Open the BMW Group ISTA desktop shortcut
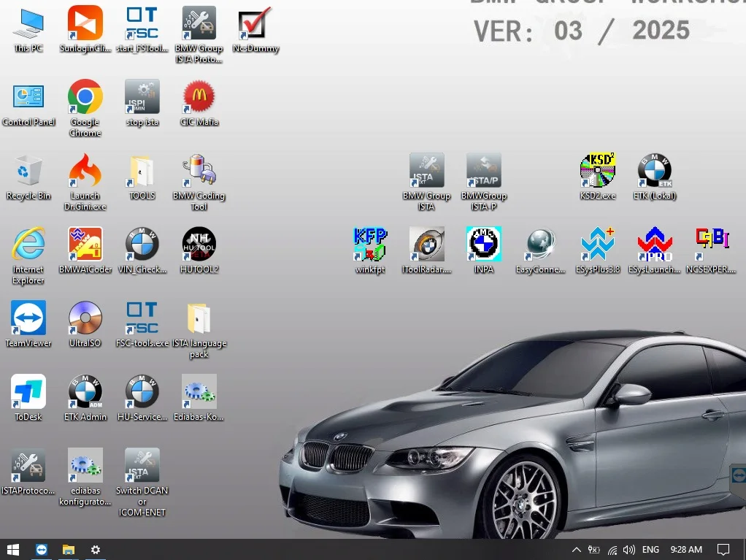Image resolution: width=746 pixels, height=560 pixels. (x=426, y=172)
